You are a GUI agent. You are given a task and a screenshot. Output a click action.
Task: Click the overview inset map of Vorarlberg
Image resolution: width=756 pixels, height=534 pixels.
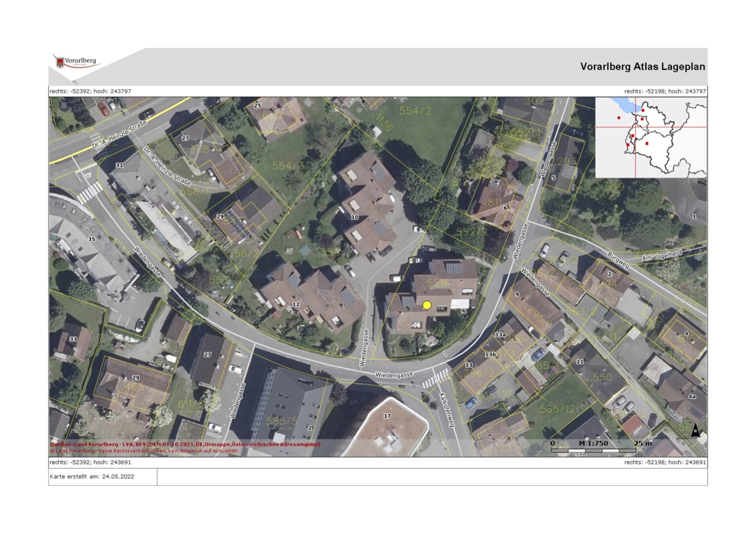651,137
